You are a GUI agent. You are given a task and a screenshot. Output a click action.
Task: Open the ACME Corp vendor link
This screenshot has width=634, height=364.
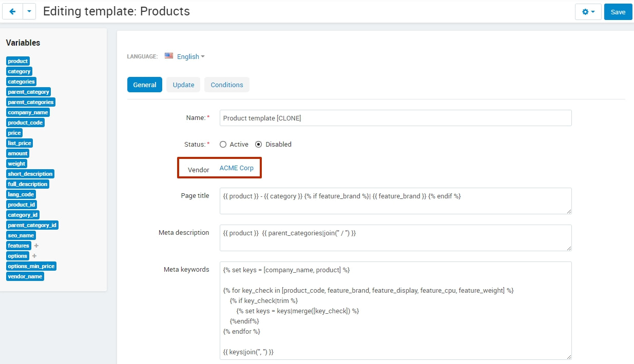click(x=237, y=168)
